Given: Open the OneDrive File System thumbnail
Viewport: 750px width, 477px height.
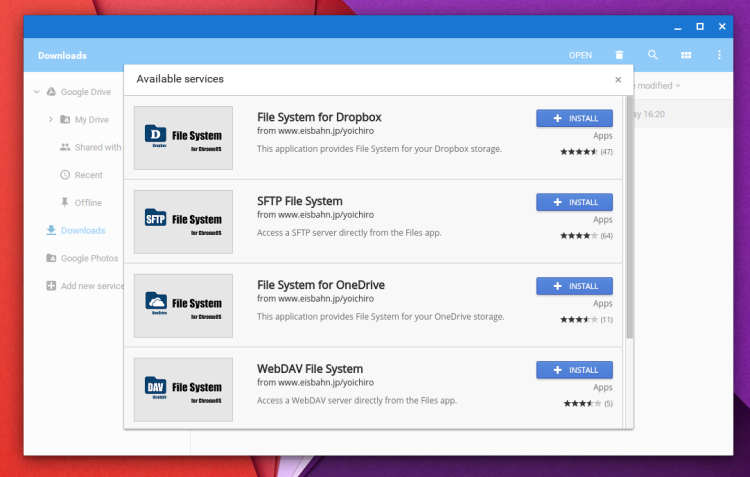Looking at the screenshot, I should pyautogui.click(x=183, y=306).
